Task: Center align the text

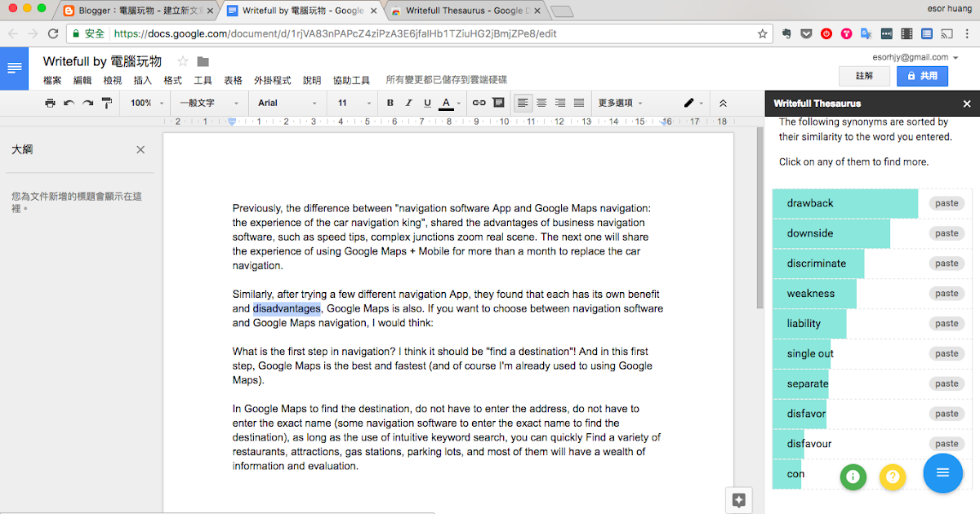Action: click(541, 103)
